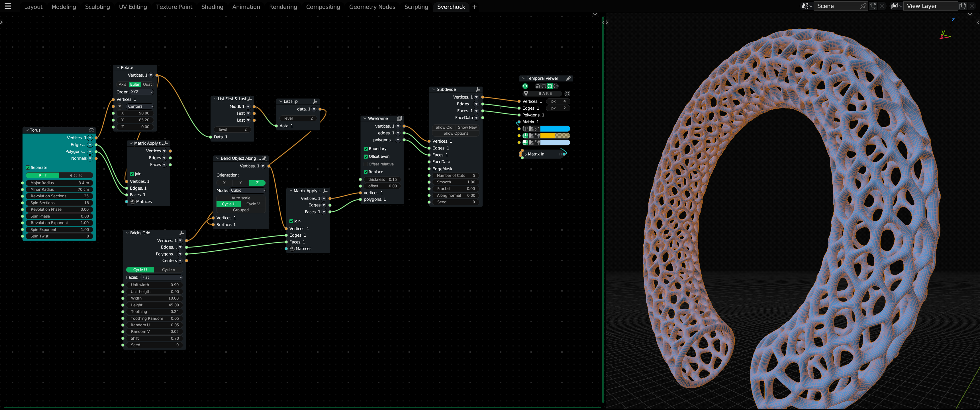Click the wrench icon on Bricks Grid node
The height and width of the screenshot is (410, 980).
pyautogui.click(x=181, y=233)
